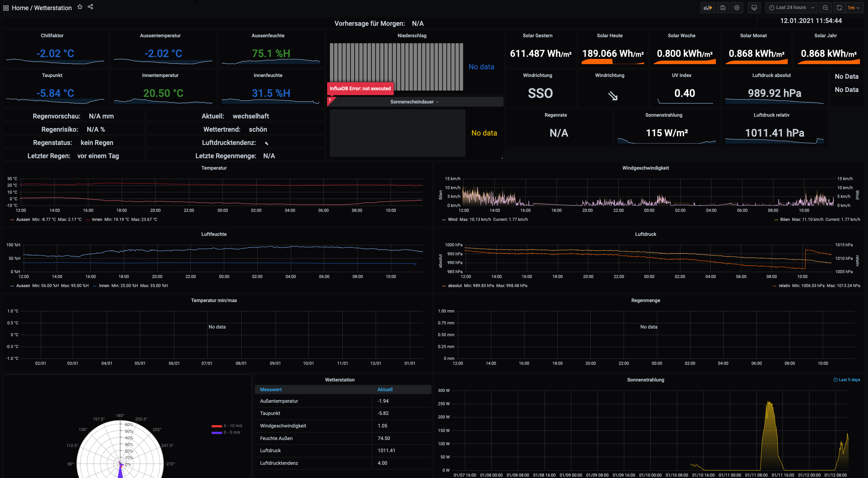Open the Wetterstation dashboard title
This screenshot has height=478, width=868.
pos(53,8)
